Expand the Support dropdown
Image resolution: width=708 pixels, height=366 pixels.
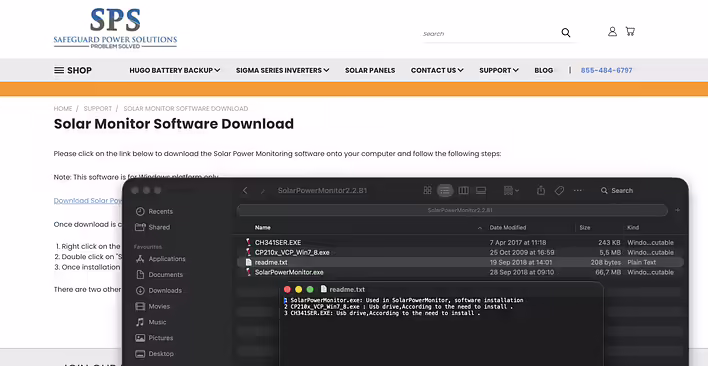(498, 70)
